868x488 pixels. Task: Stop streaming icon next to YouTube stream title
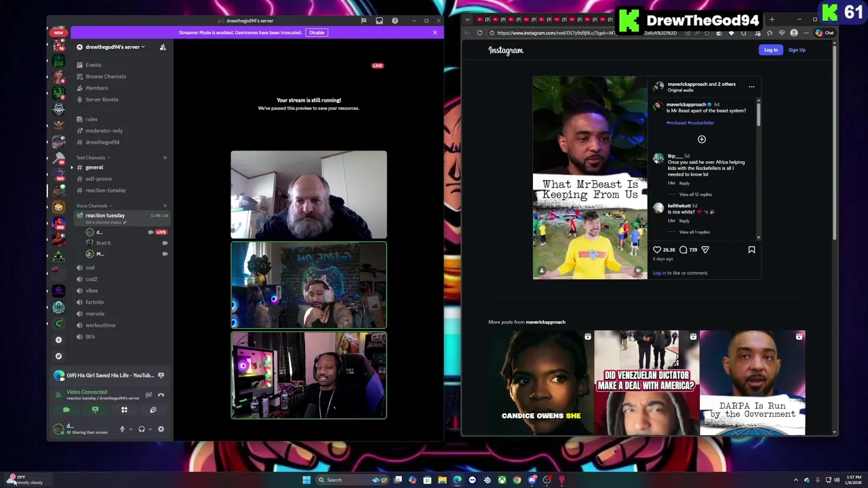point(161,375)
